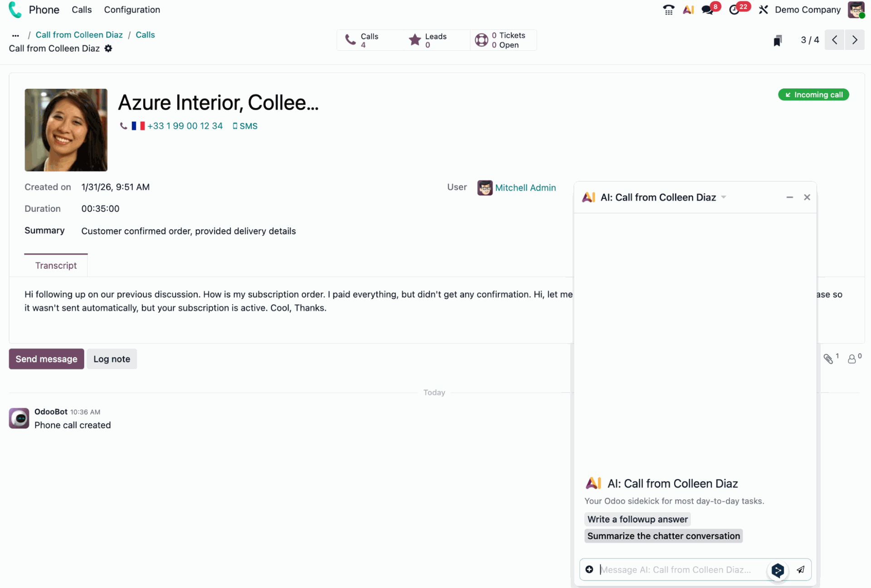Open Mitchell Admin user link
This screenshot has height=588, width=871.
[525, 188]
